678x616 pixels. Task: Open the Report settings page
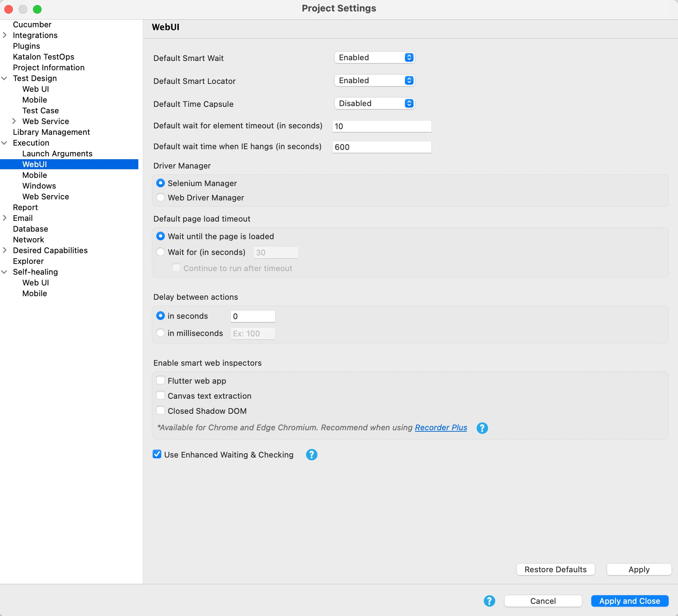point(25,207)
